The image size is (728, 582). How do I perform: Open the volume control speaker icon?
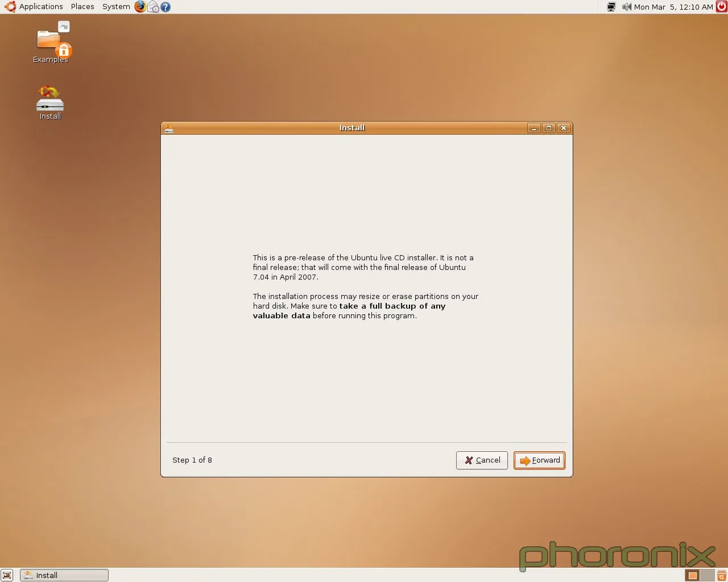coord(626,7)
